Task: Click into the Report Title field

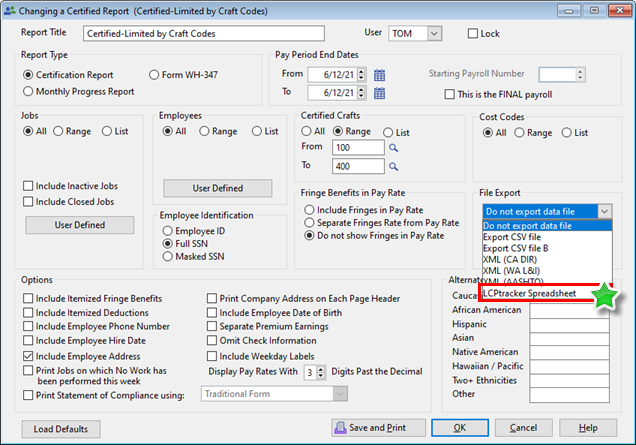Action: (x=216, y=34)
